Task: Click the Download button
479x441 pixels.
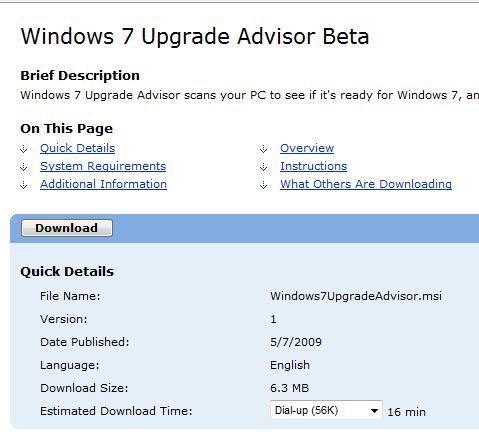Action: (67, 228)
